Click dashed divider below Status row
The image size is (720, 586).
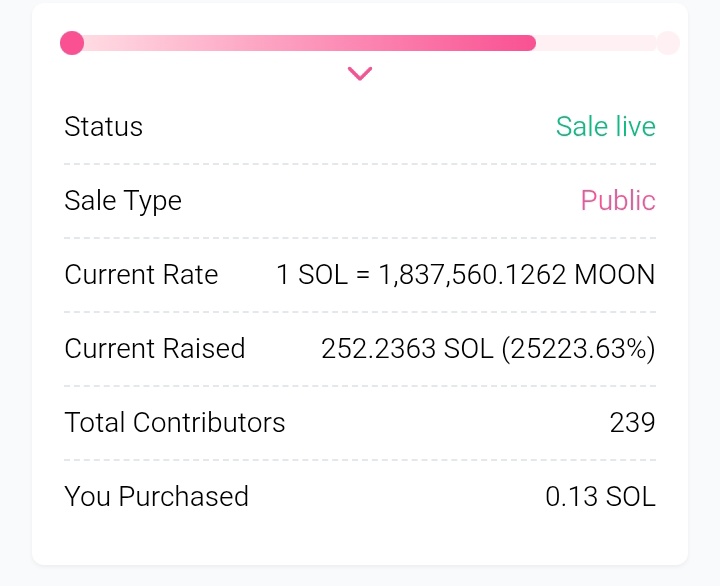coord(360,164)
